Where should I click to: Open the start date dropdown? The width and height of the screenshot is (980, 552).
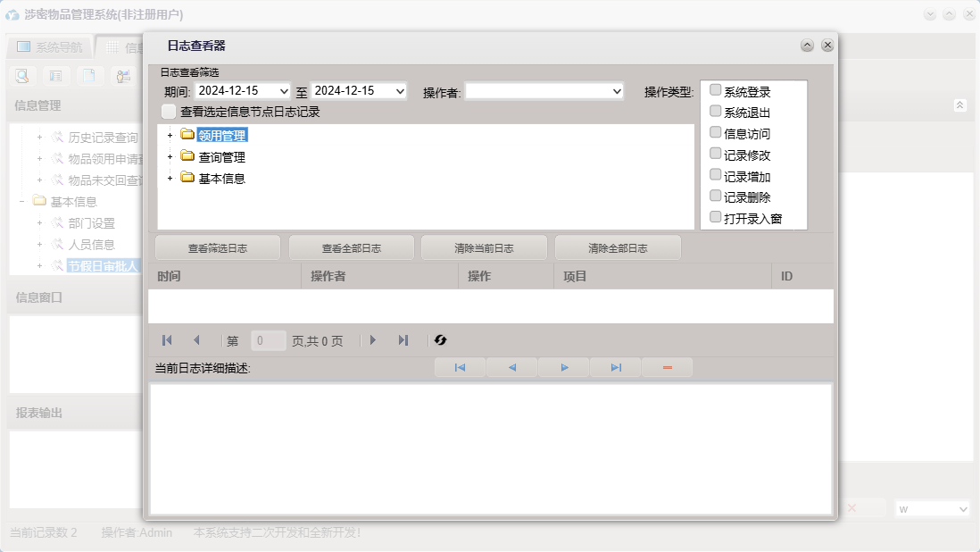point(284,91)
